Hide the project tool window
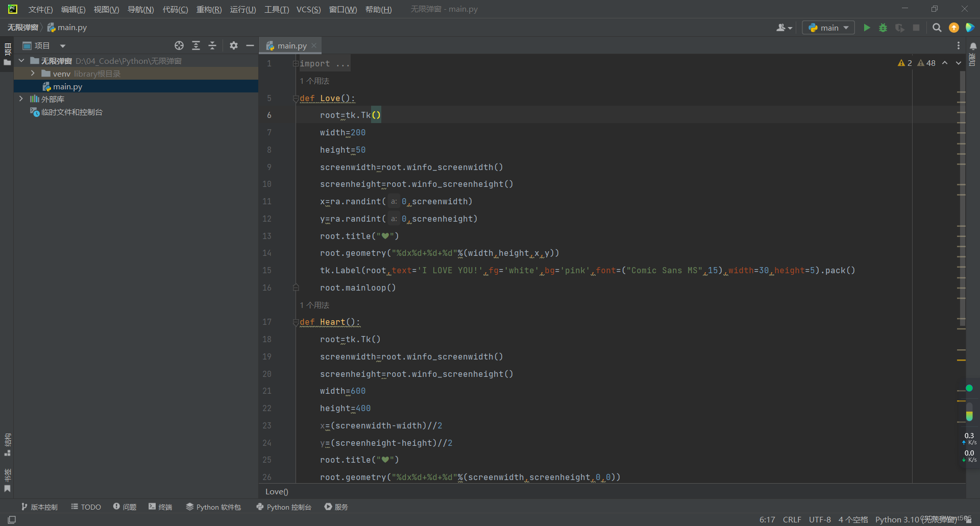Screen dimensions: 980x526 pyautogui.click(x=250, y=45)
